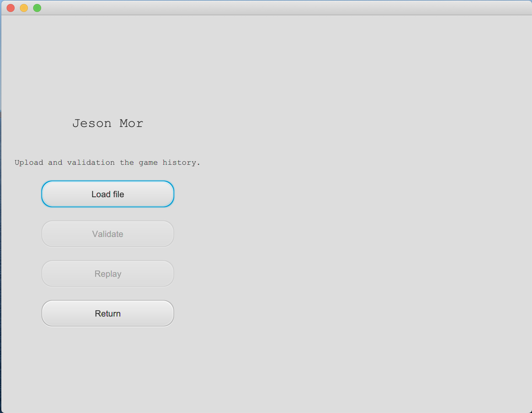Go back with the Return button
The width and height of the screenshot is (532, 413).
pos(108,313)
